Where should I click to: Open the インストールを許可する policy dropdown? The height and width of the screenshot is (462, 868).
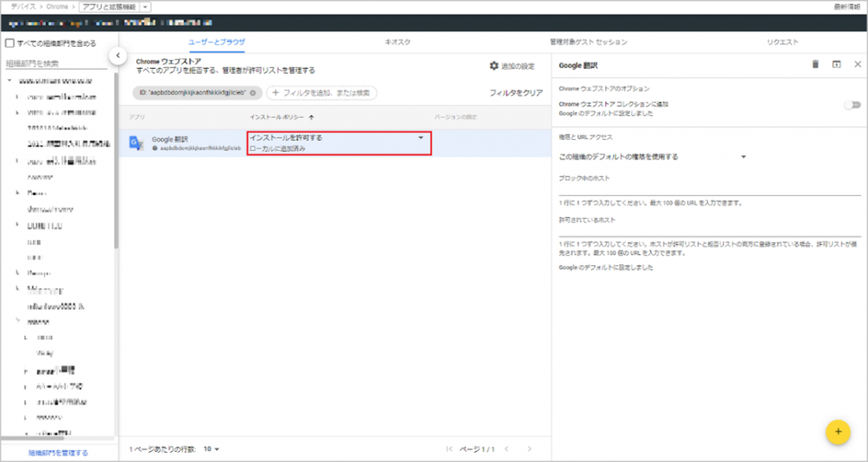point(338,142)
